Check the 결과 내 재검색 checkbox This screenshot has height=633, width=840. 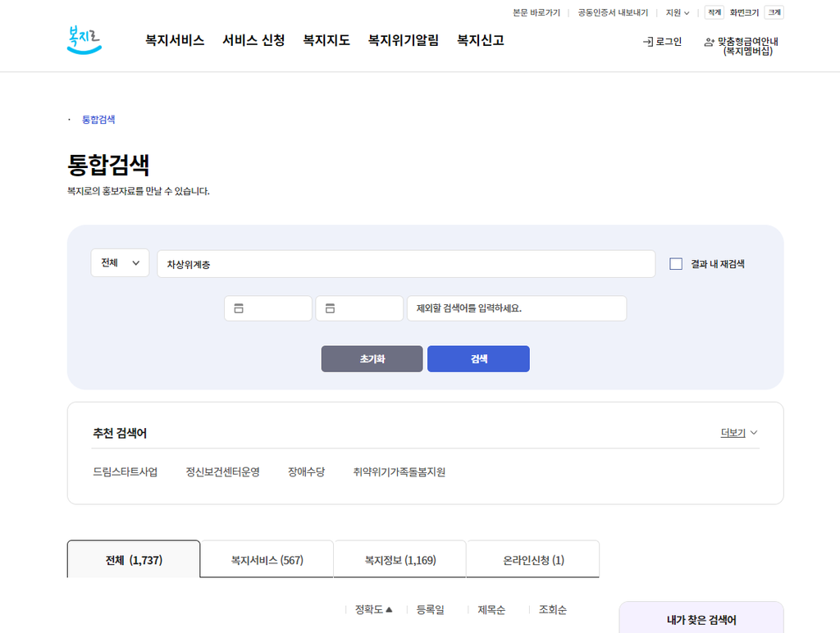click(x=676, y=264)
